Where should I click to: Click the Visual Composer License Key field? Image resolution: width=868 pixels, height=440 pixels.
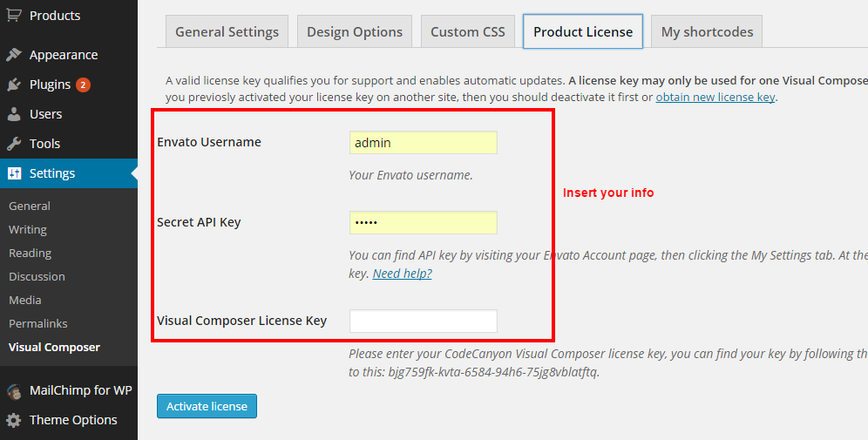pyautogui.click(x=424, y=321)
